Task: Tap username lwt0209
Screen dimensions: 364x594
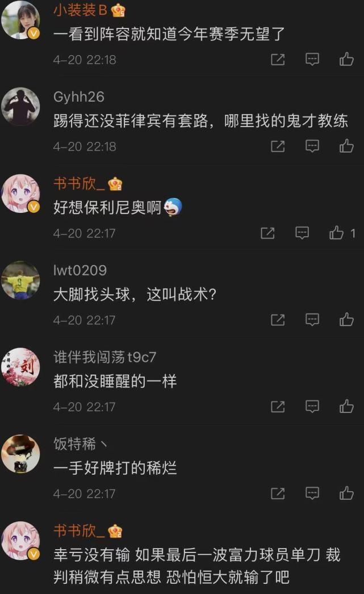Action: pyautogui.click(x=80, y=270)
